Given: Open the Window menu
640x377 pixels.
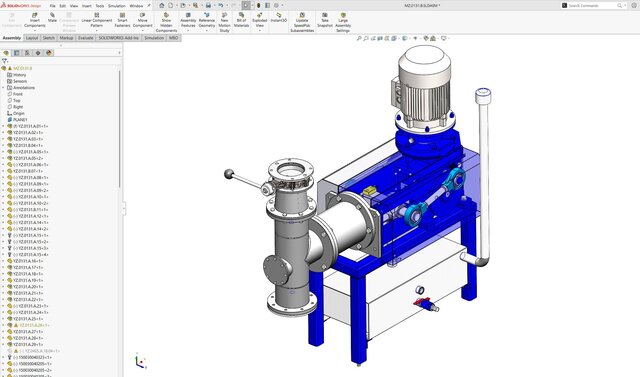Looking at the screenshot, I should (136, 6).
